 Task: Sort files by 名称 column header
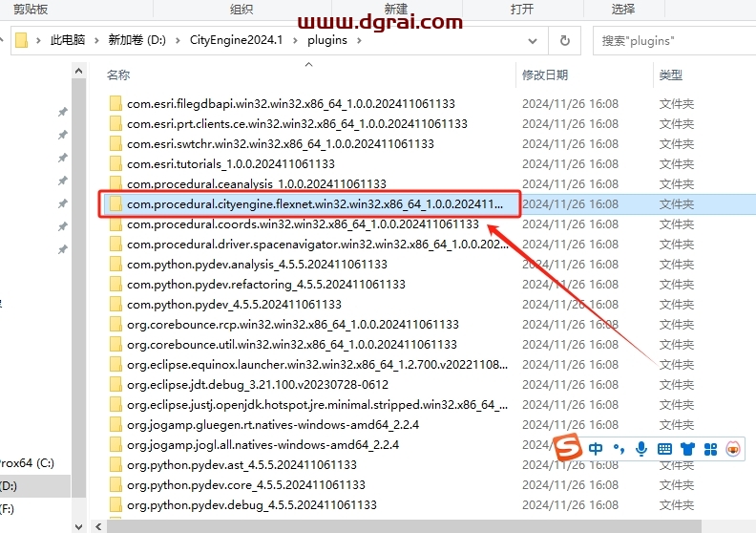click(118, 75)
